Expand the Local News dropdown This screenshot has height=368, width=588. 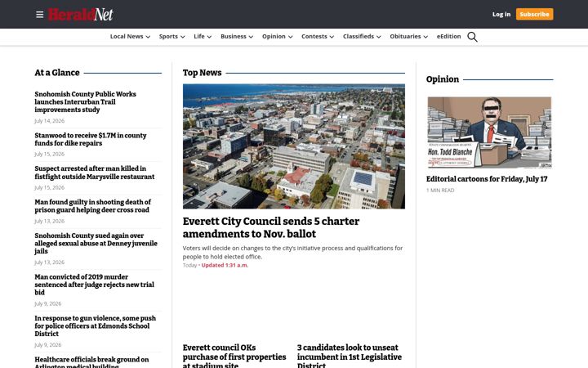(130, 37)
